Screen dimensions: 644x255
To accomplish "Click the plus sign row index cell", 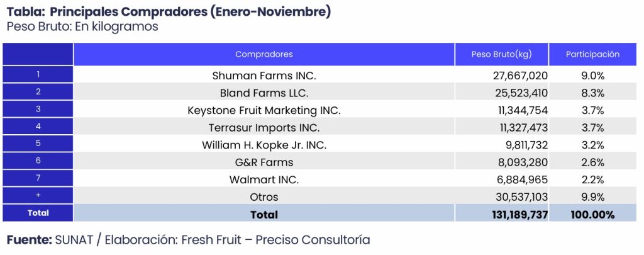I will pyautogui.click(x=38, y=196).
